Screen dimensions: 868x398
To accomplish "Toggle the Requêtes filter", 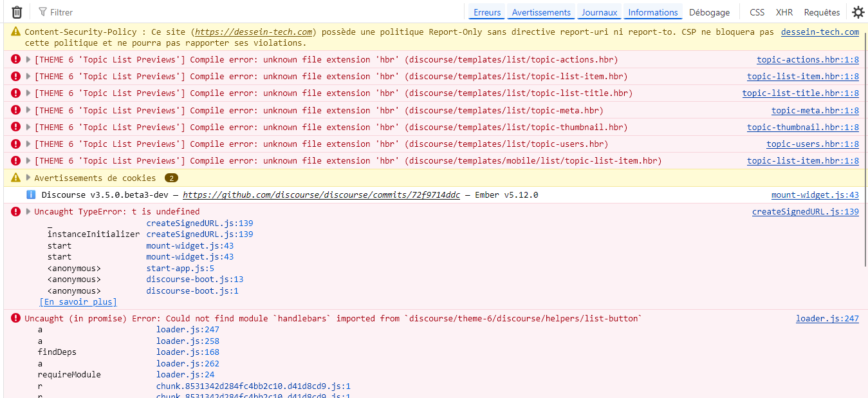I will (x=822, y=12).
